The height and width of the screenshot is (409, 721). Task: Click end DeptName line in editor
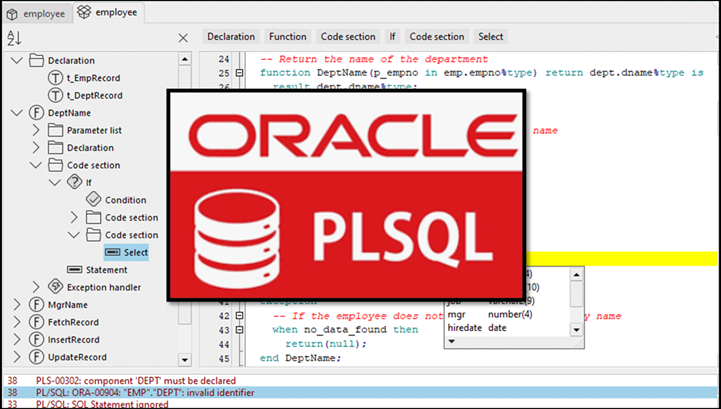(300, 358)
